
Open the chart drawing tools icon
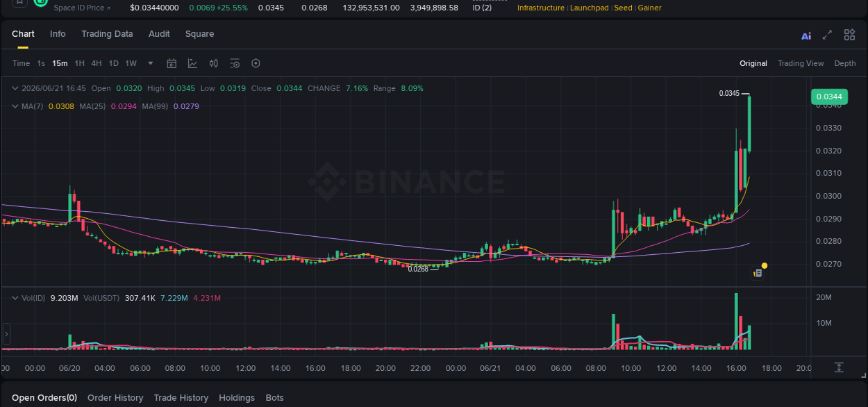(x=192, y=63)
